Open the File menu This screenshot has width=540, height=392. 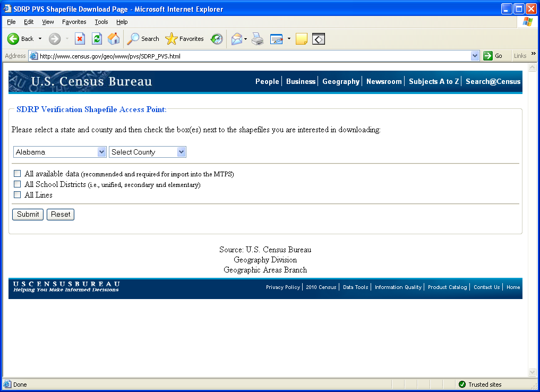click(x=11, y=22)
